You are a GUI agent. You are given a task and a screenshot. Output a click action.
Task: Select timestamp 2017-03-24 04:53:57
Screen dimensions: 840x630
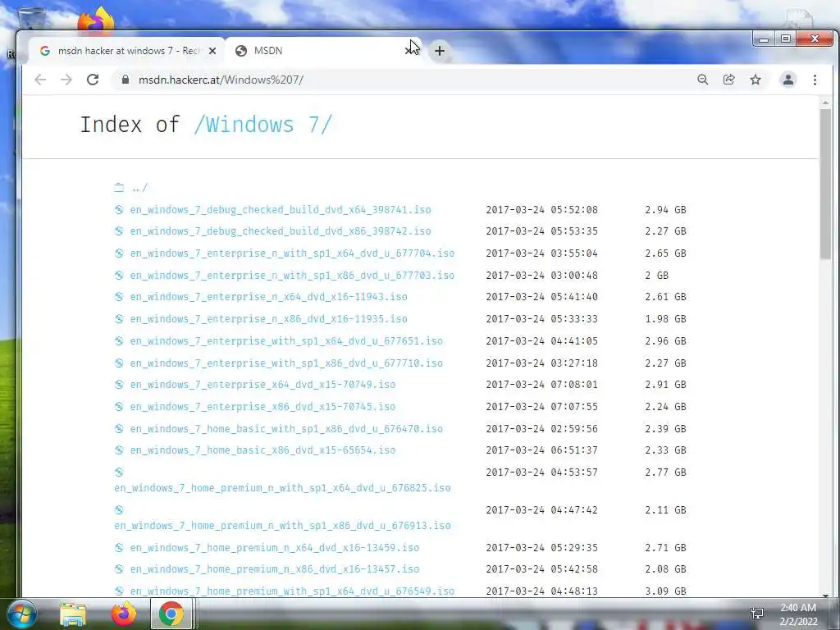coord(541,472)
